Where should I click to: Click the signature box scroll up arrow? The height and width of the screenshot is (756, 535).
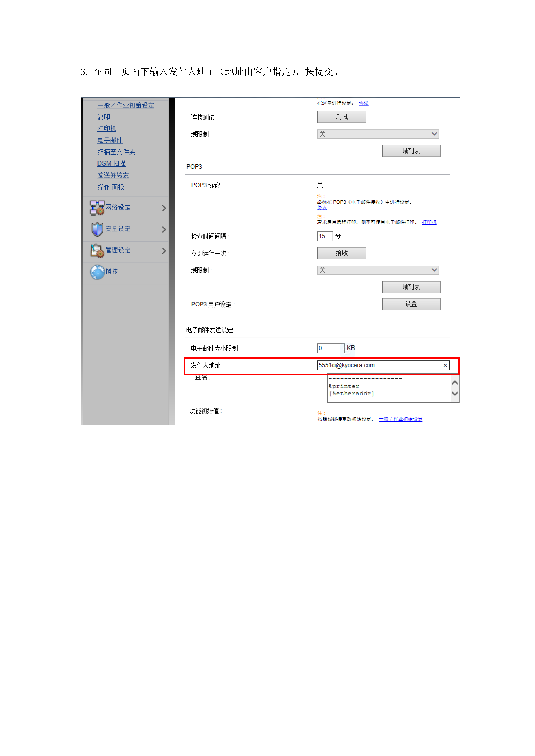[455, 383]
